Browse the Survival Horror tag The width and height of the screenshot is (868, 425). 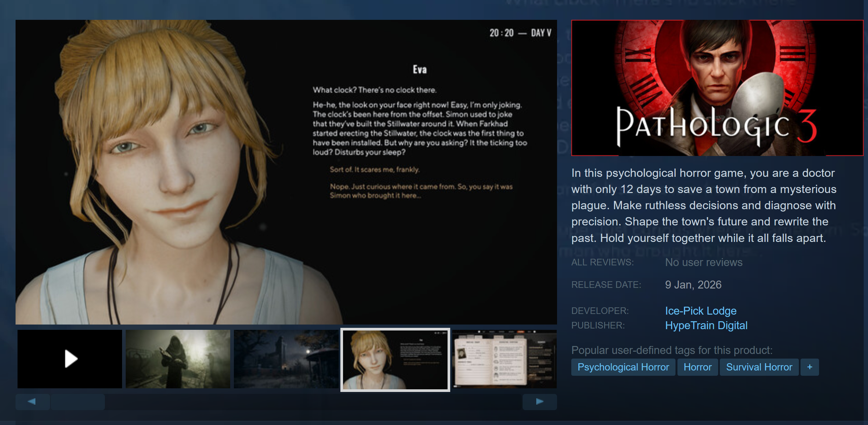[759, 367]
